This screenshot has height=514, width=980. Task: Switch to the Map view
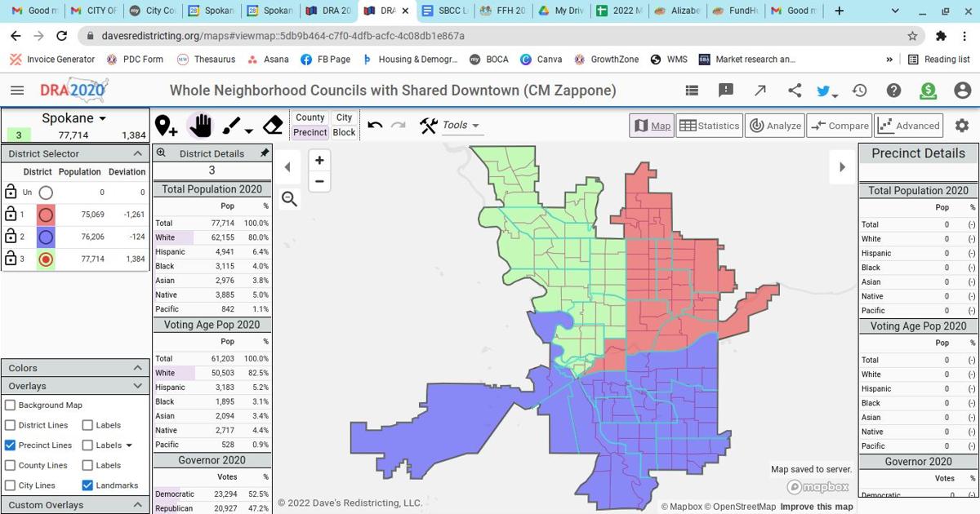[x=652, y=126]
